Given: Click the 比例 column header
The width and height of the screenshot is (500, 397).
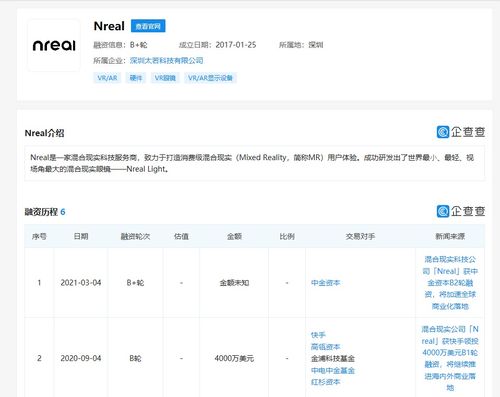Looking at the screenshot, I should [x=287, y=236].
